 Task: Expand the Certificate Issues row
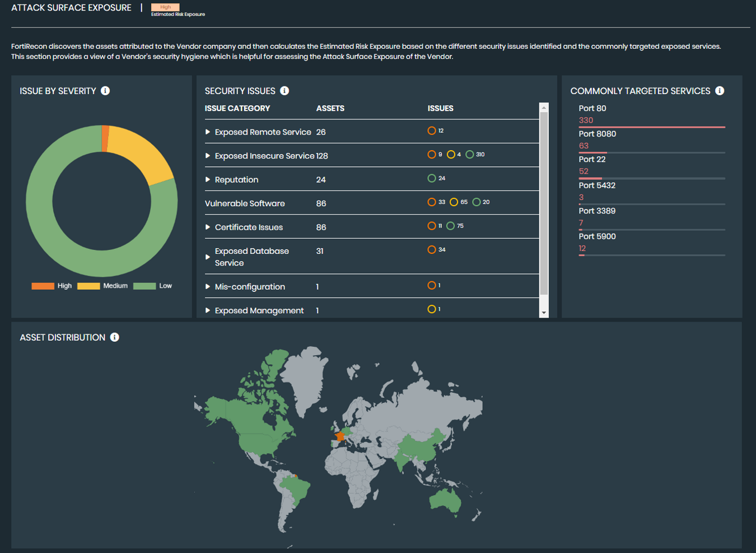coord(208,227)
